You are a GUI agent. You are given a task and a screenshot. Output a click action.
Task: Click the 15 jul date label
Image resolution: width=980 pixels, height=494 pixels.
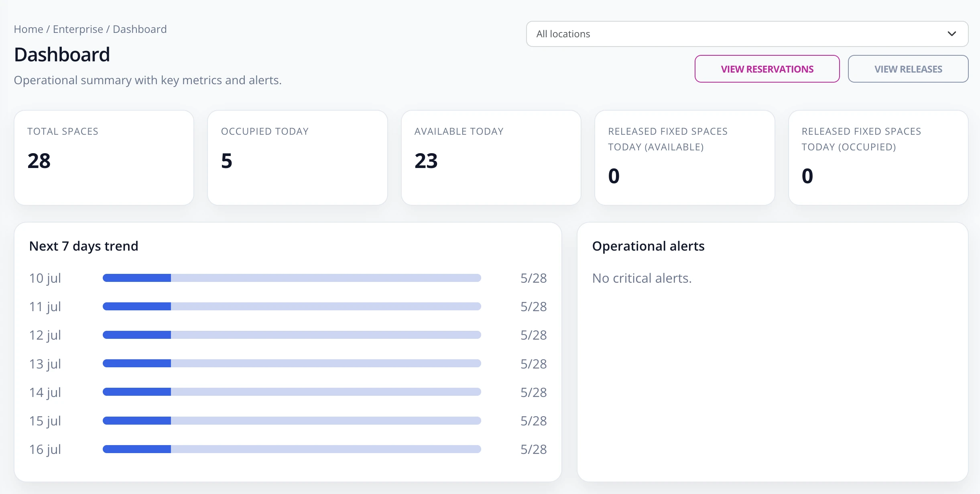point(45,421)
